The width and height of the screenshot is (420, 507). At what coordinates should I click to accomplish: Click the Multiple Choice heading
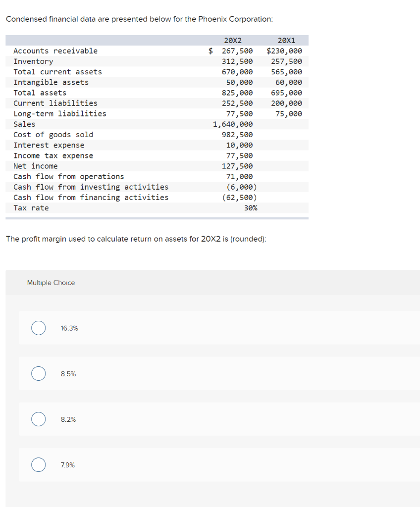point(51,282)
